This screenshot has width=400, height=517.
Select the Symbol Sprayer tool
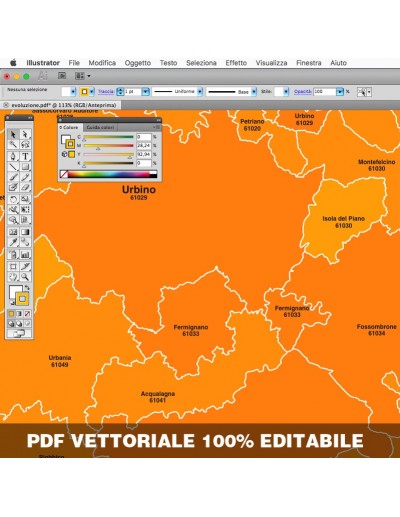coord(13,254)
